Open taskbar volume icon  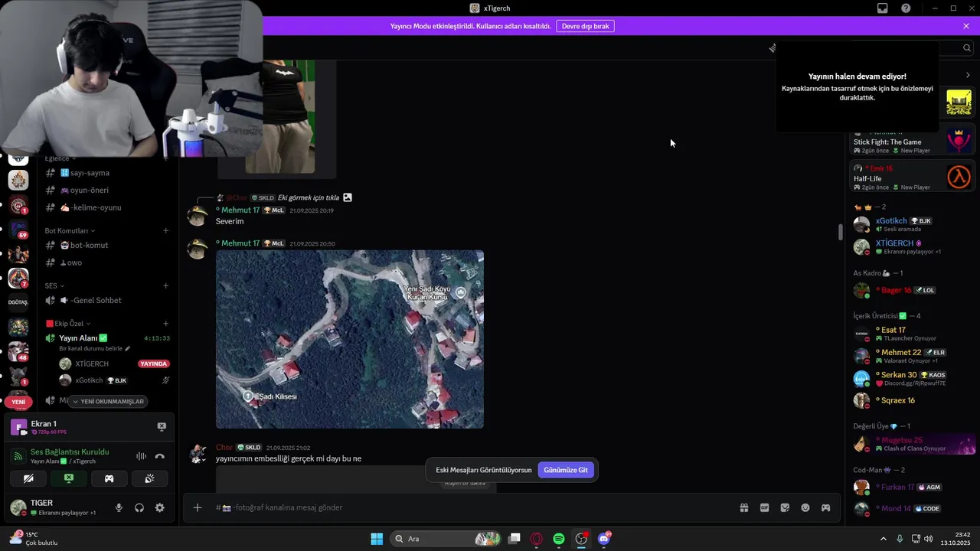tap(929, 539)
